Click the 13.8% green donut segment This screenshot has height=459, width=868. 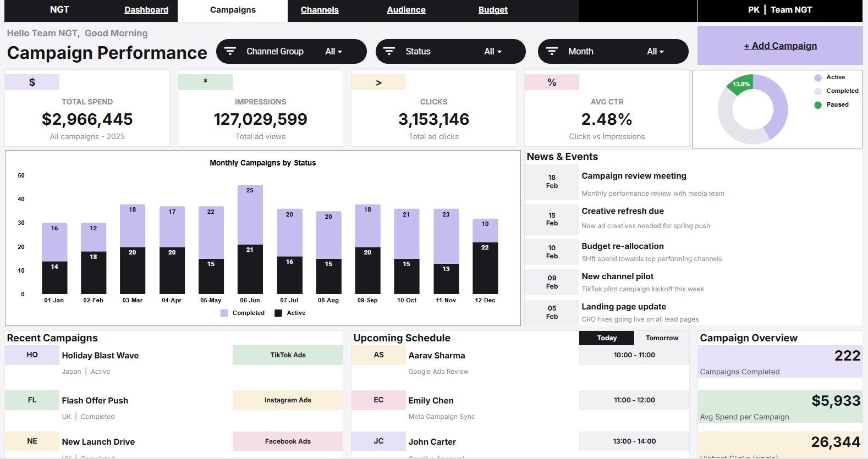[741, 84]
